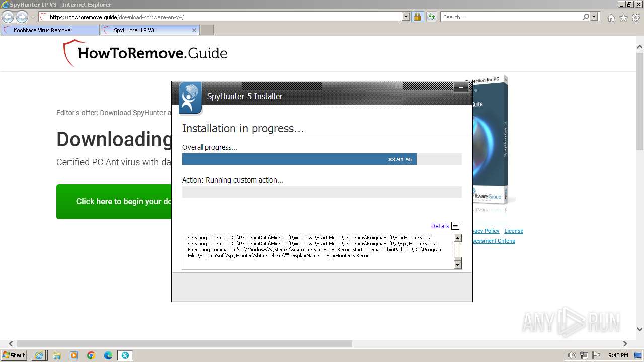Click the Action progress bar
This screenshot has height=362, width=644.
[322, 192]
